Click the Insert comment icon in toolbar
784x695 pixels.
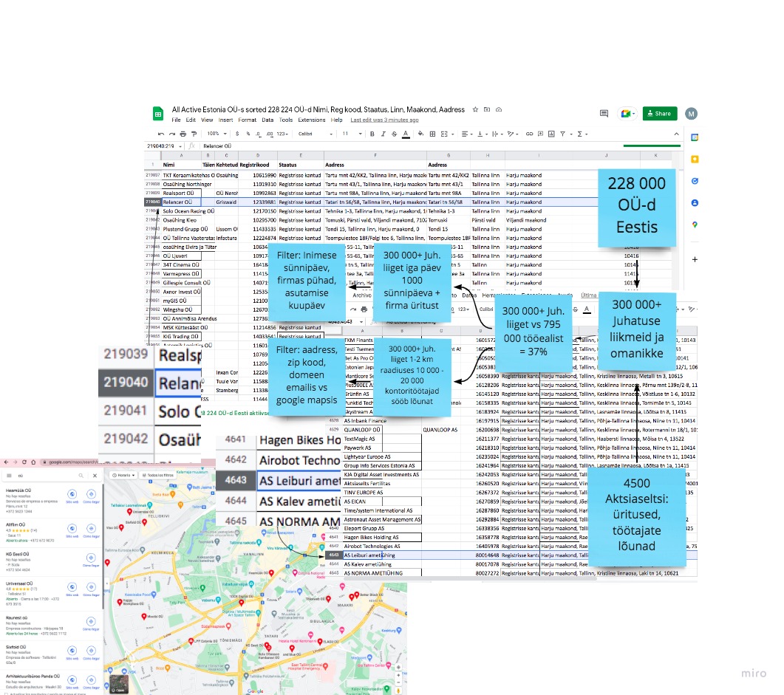click(540, 134)
